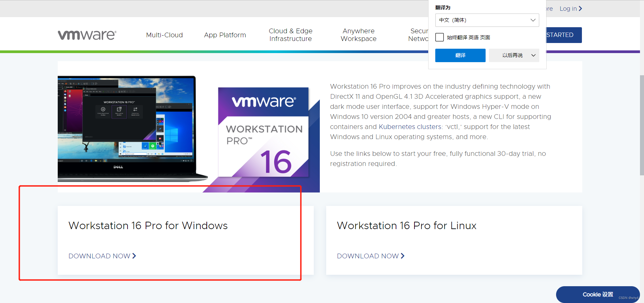Click chevron beside Linux DOWNLOAD NOW
Screen dimensions: 644x303
click(x=403, y=256)
